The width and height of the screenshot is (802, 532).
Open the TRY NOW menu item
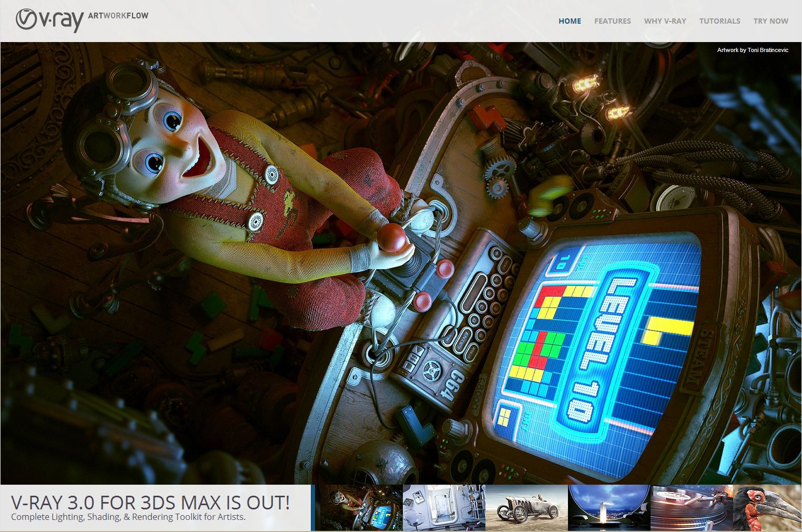[770, 21]
